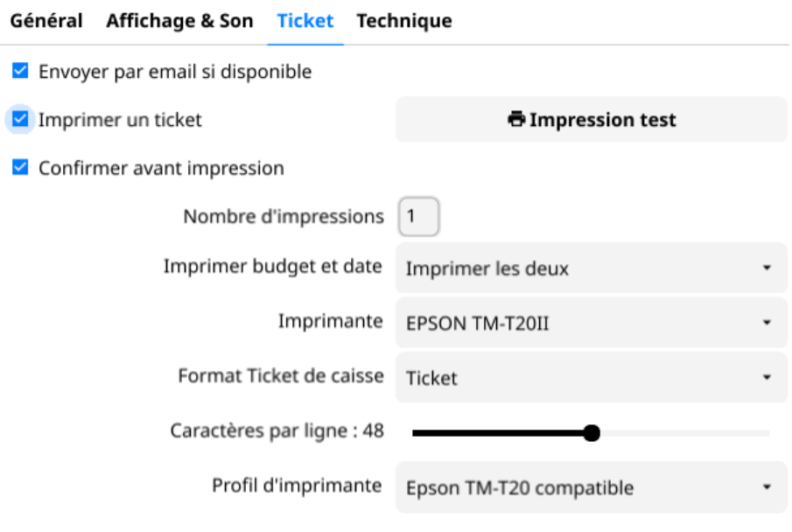This screenshot has height=532, width=792.
Task: Open the Affichage & Son tab
Action: (179, 20)
